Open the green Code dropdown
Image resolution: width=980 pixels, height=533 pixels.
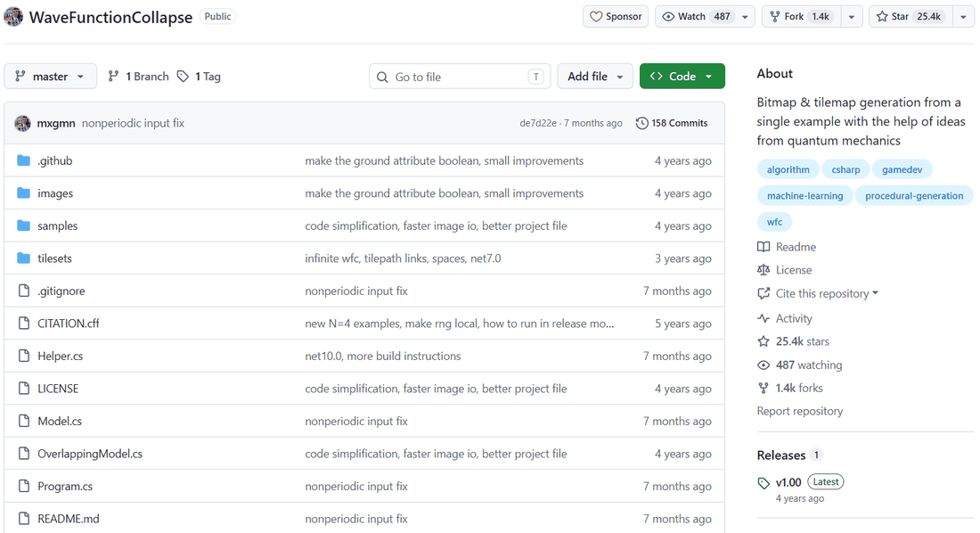[682, 77]
